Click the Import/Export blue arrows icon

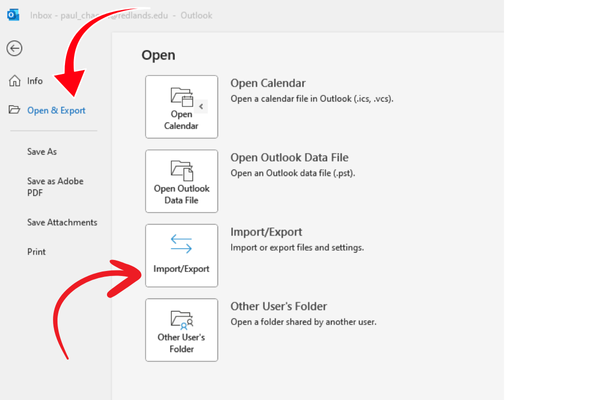[181, 244]
